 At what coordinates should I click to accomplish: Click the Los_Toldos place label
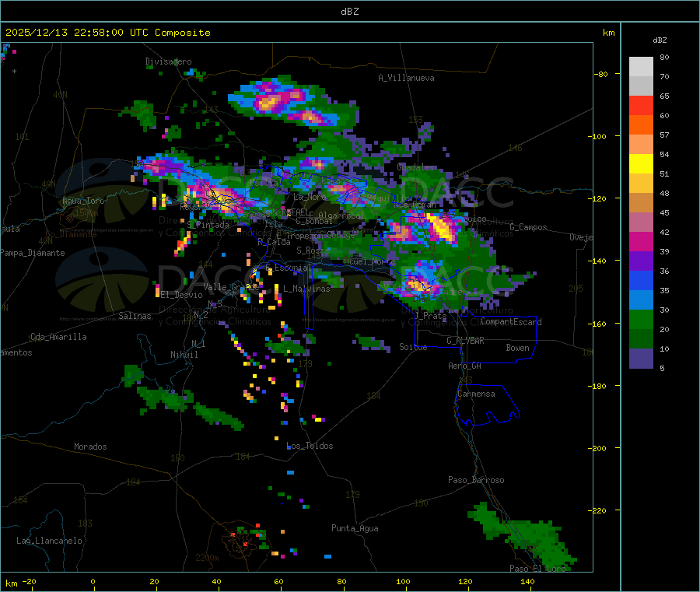pyautogui.click(x=310, y=446)
